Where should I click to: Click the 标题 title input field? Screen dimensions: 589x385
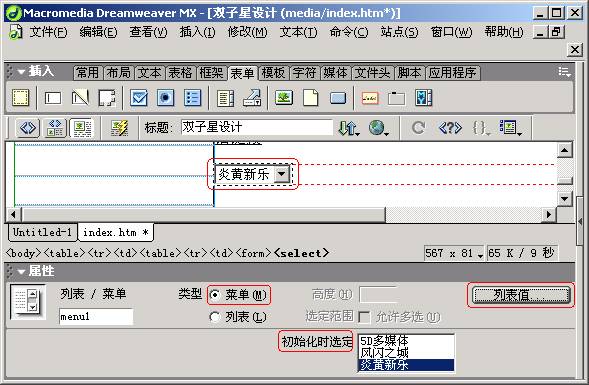[257, 127]
